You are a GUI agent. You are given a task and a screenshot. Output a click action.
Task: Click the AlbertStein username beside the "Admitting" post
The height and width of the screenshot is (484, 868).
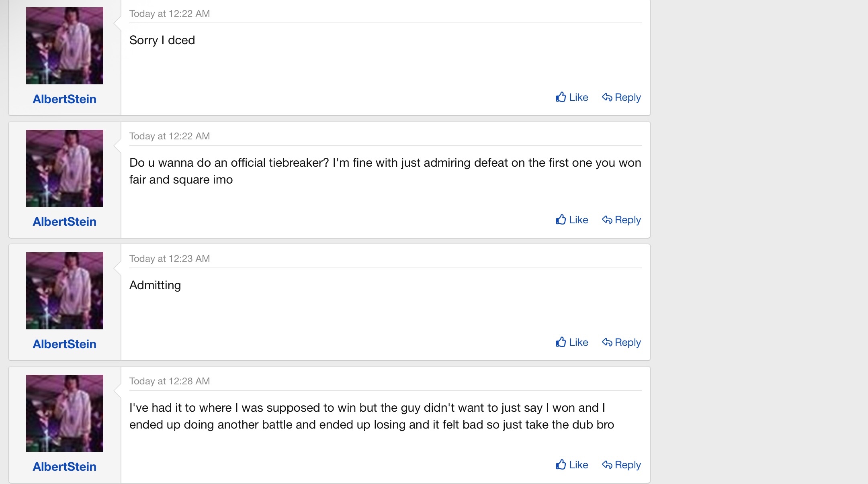pyautogui.click(x=65, y=344)
